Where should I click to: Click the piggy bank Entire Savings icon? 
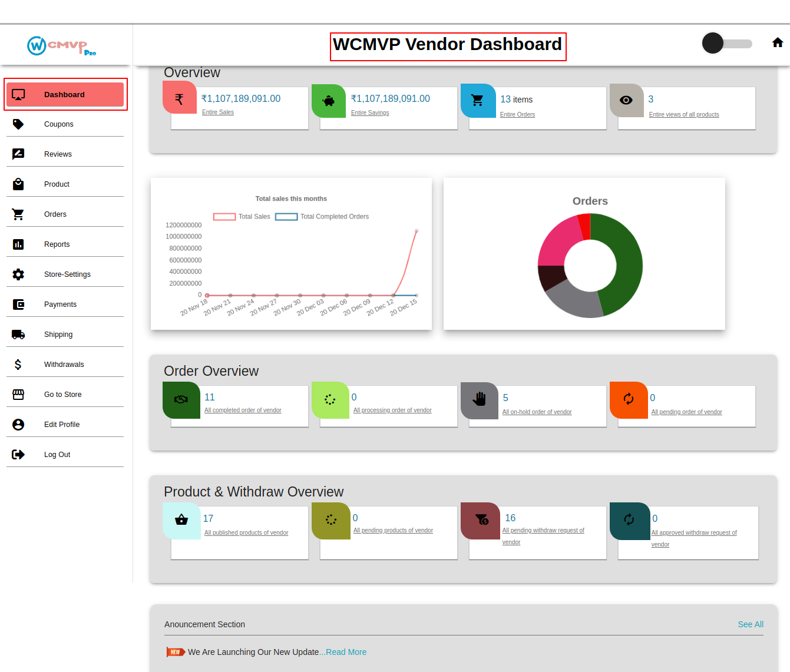click(329, 101)
